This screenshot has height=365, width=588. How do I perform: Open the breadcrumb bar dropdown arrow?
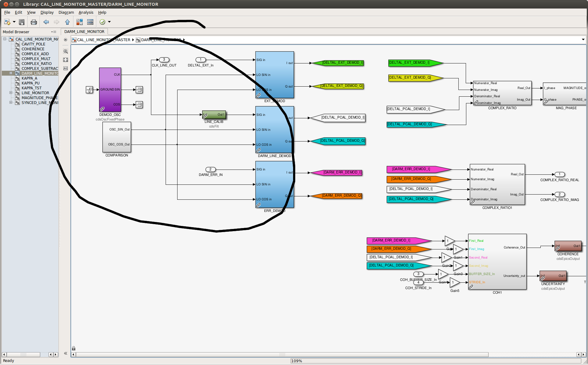583,40
